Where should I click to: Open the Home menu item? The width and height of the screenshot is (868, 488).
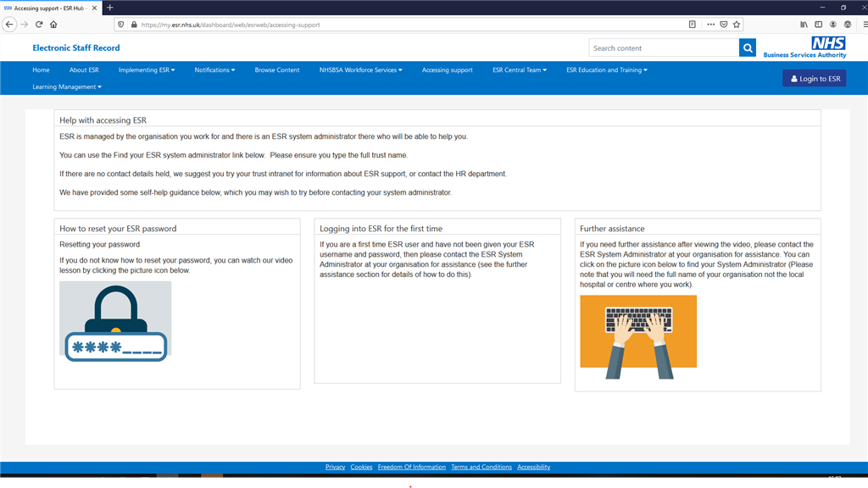(x=41, y=70)
